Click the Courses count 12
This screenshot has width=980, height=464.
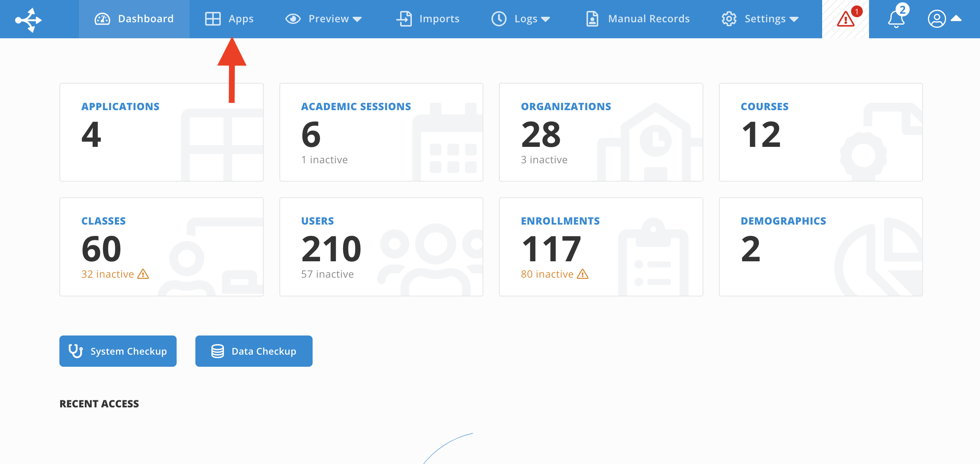(761, 134)
